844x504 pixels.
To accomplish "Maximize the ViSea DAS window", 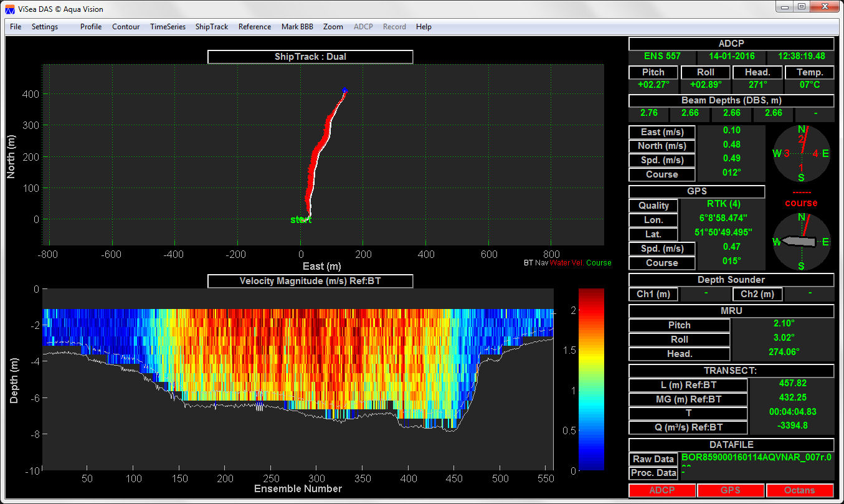I will (802, 7).
